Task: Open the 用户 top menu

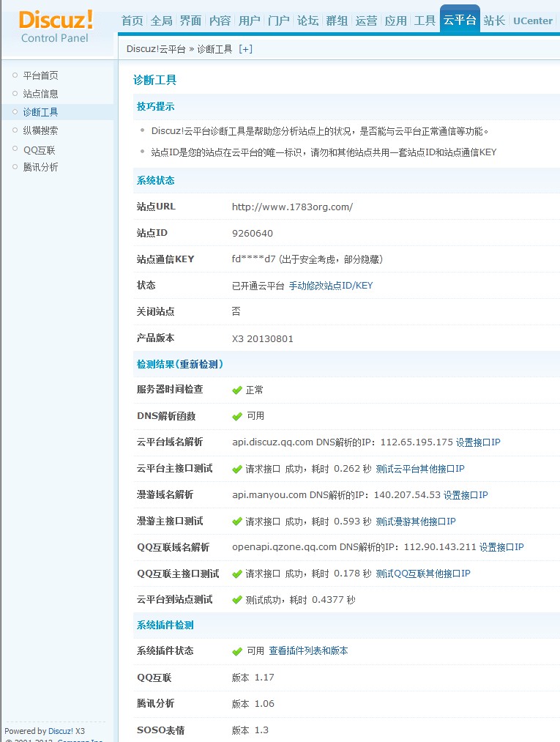Action: pos(250,21)
